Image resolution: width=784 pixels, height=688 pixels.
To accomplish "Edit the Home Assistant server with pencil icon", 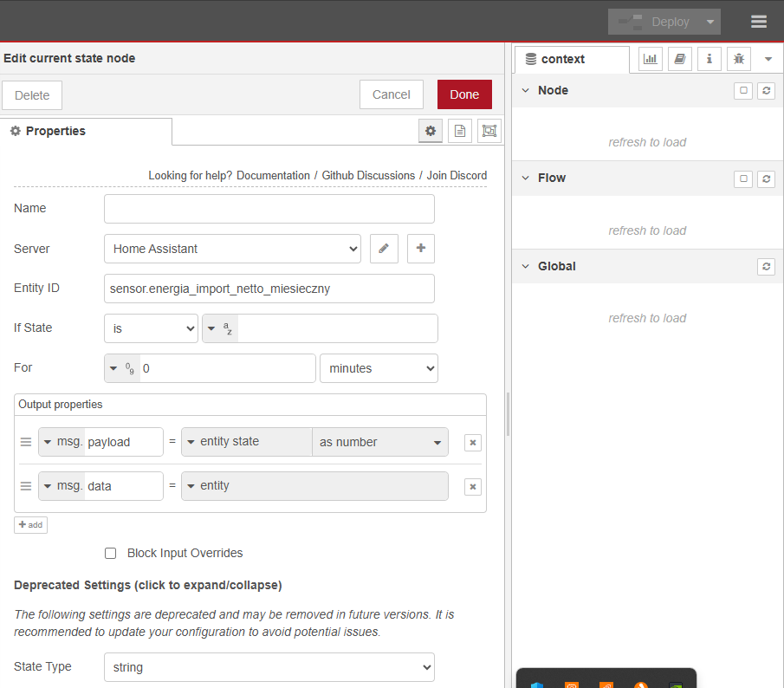I will (x=384, y=249).
